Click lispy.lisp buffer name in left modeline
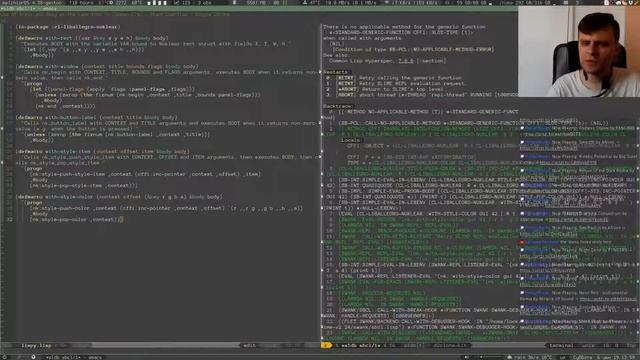Viewport: 640px width, 360px height. click(37, 346)
